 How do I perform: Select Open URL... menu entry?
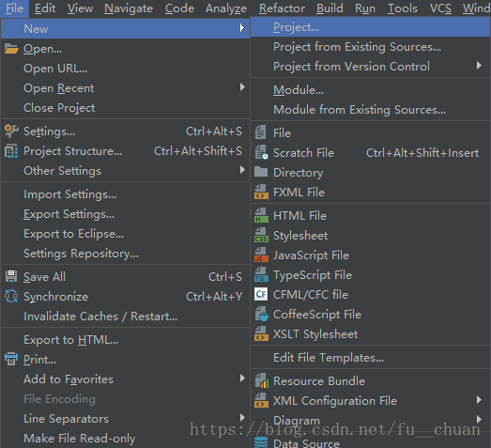pos(125,69)
